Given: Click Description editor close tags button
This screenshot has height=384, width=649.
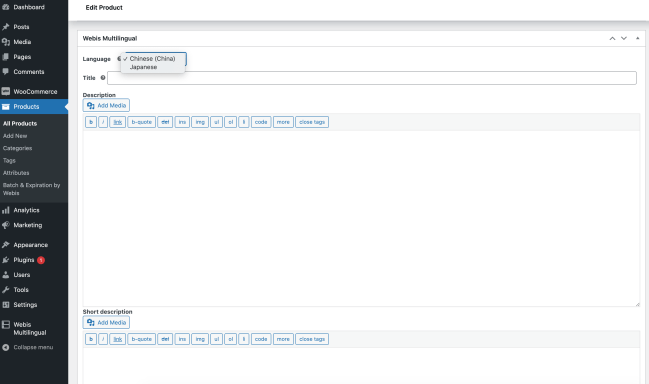Looking at the screenshot, I should (312, 122).
